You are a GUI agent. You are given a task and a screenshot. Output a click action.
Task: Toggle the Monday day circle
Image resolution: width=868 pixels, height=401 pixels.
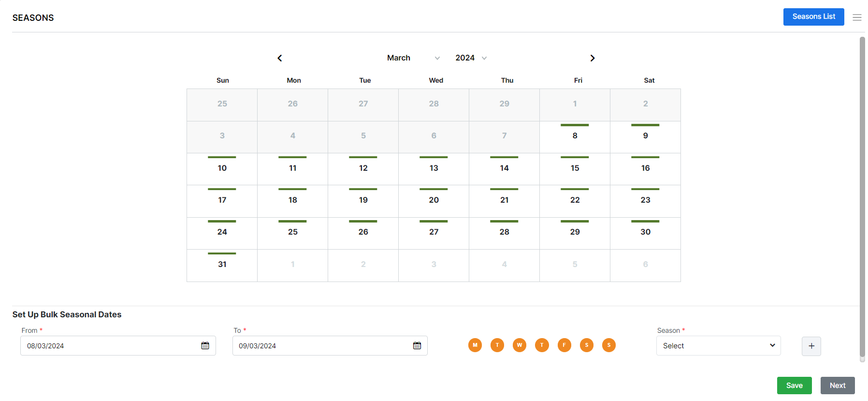click(475, 345)
